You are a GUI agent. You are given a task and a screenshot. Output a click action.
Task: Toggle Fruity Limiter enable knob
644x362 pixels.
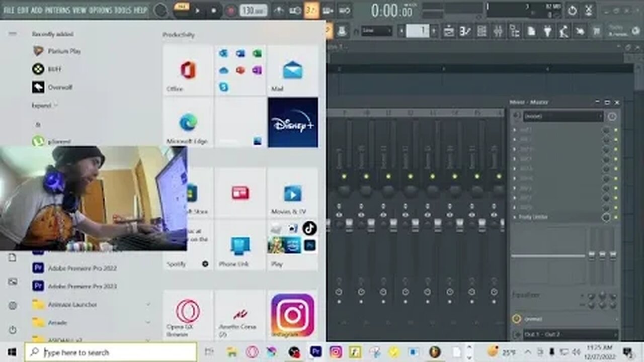pyautogui.click(x=606, y=217)
